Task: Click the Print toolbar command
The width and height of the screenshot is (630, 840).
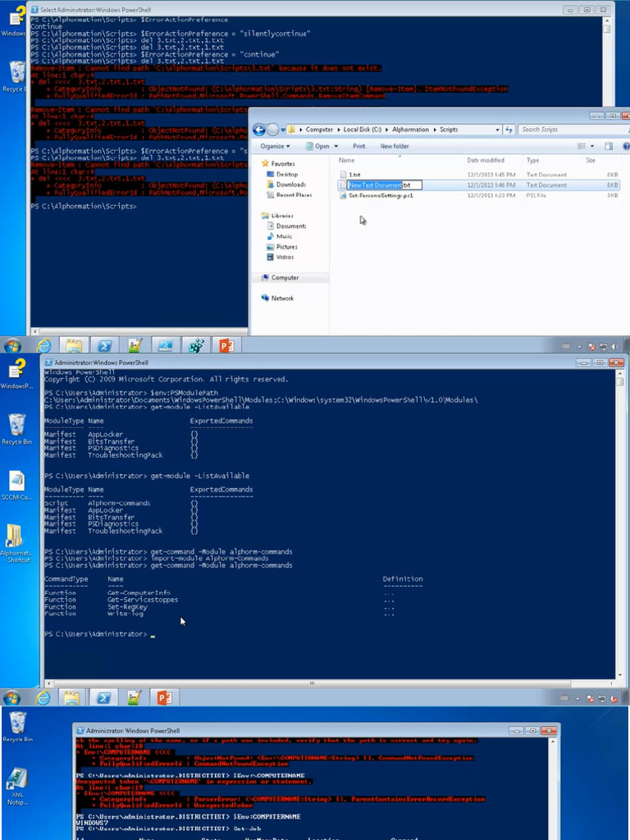Action: pos(359,146)
